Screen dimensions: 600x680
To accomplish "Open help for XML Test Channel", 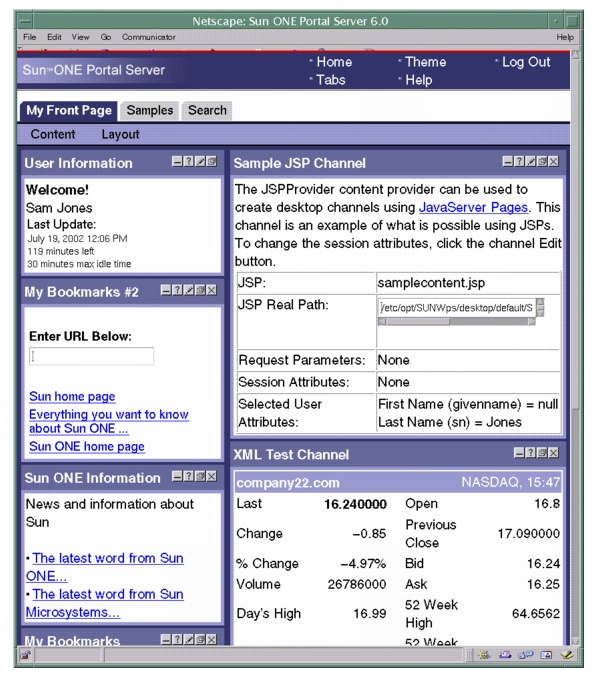I will 530,453.
